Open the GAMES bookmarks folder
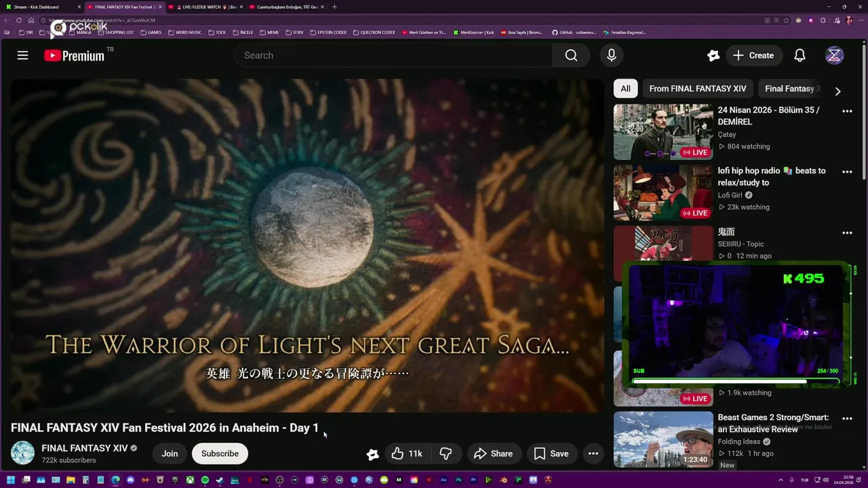This screenshot has height=488, width=868. (151, 33)
